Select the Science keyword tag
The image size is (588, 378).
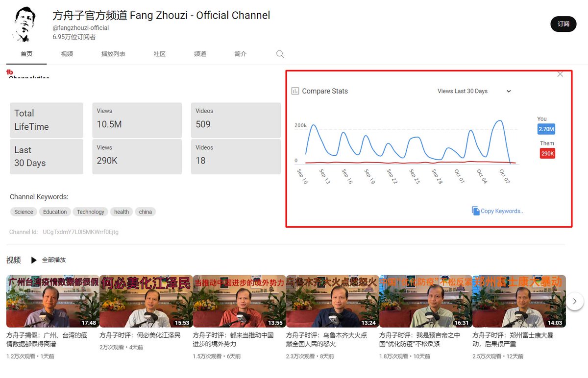[24, 212]
